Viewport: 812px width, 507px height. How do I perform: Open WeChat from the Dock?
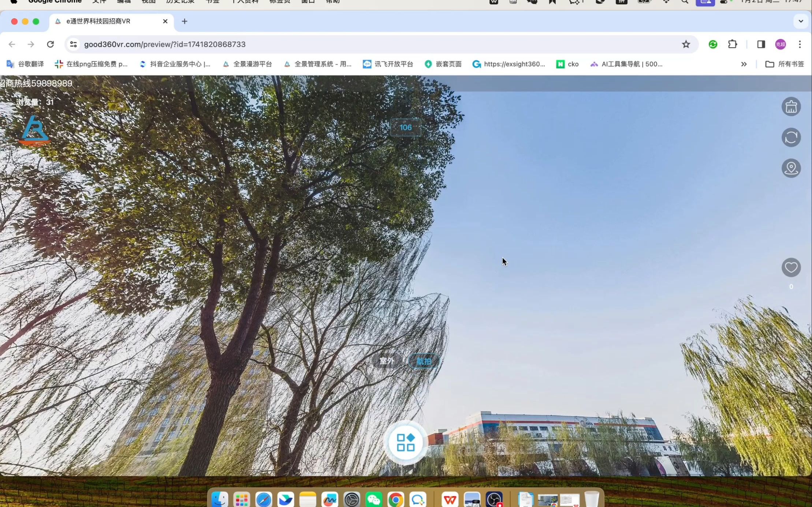374,499
